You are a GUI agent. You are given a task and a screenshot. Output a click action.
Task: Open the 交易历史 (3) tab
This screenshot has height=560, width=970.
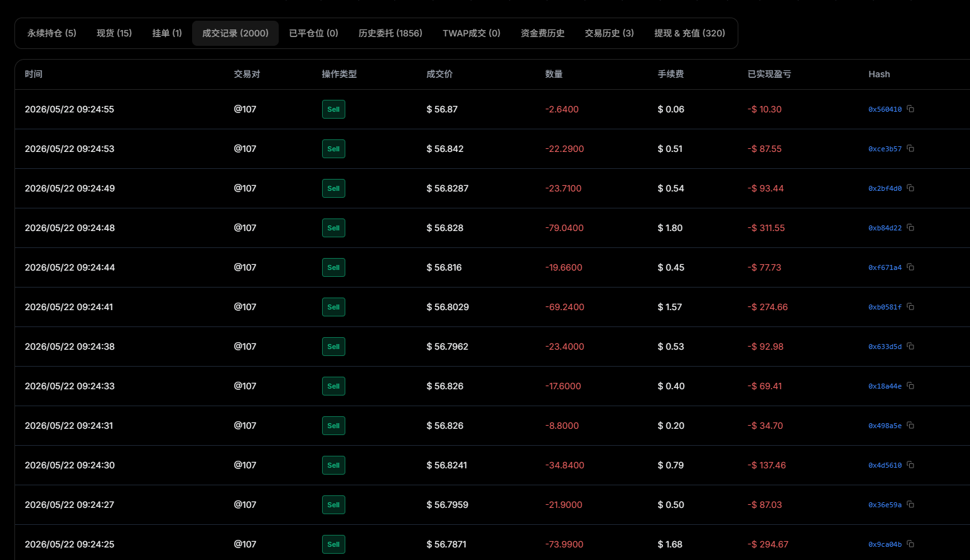tap(609, 33)
